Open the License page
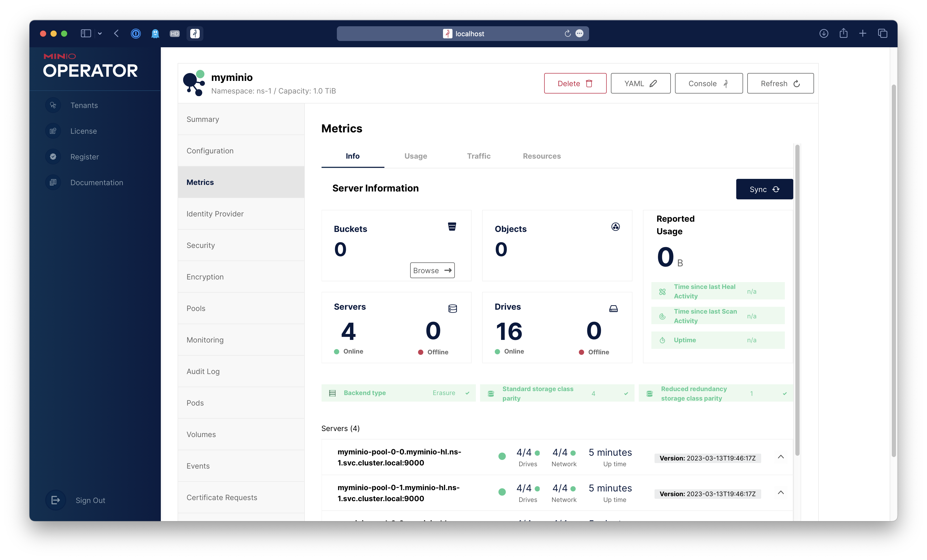This screenshot has height=560, width=927. click(x=84, y=131)
